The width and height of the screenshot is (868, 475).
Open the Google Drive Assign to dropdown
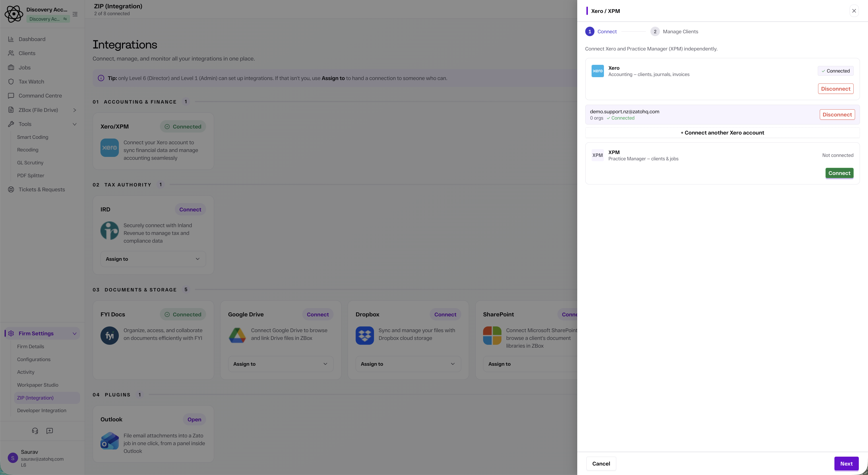281,364
